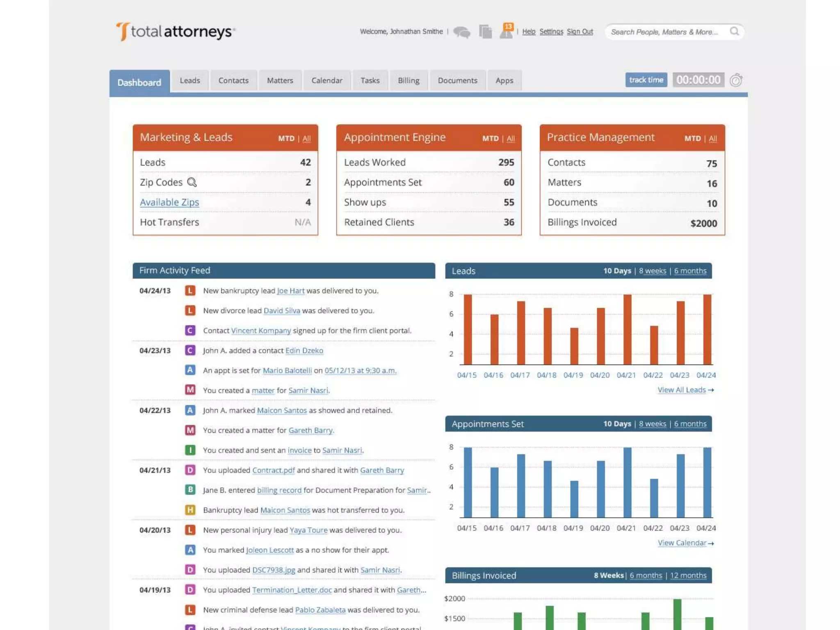Click the stopwatch timer icon
Image resolution: width=840 pixels, height=630 pixels.
point(736,80)
